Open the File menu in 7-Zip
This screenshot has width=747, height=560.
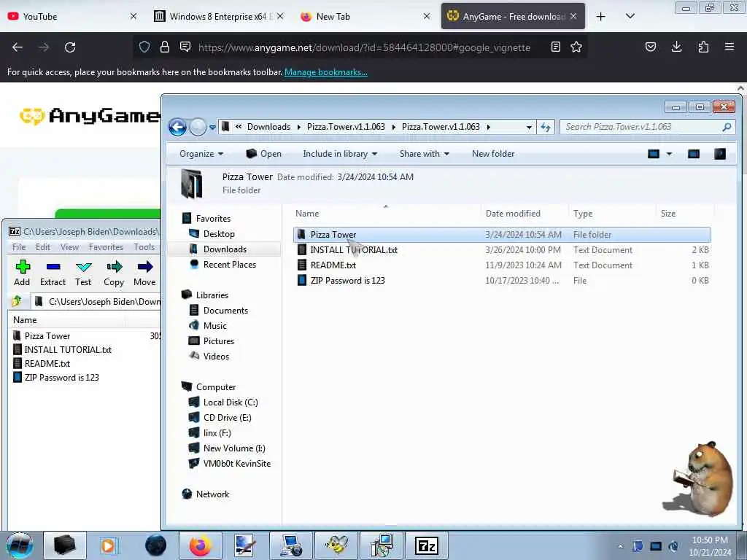[19, 247]
